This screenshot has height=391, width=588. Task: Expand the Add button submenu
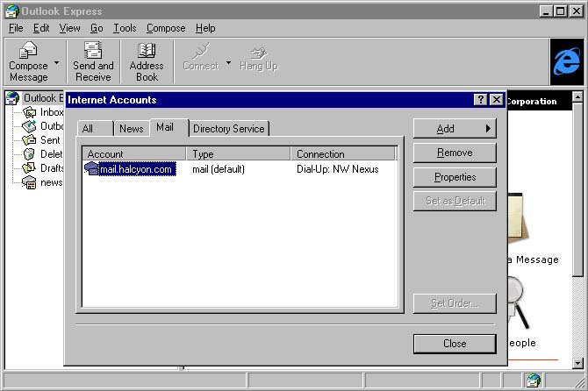455,129
